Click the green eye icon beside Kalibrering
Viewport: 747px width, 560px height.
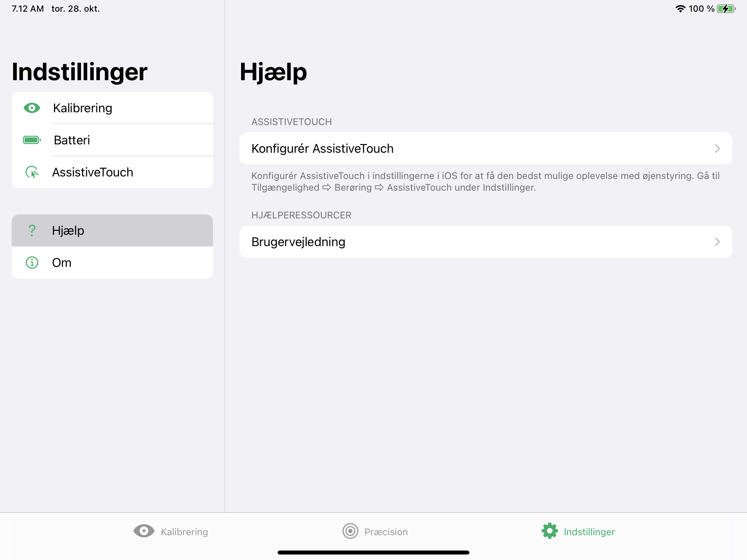32,108
